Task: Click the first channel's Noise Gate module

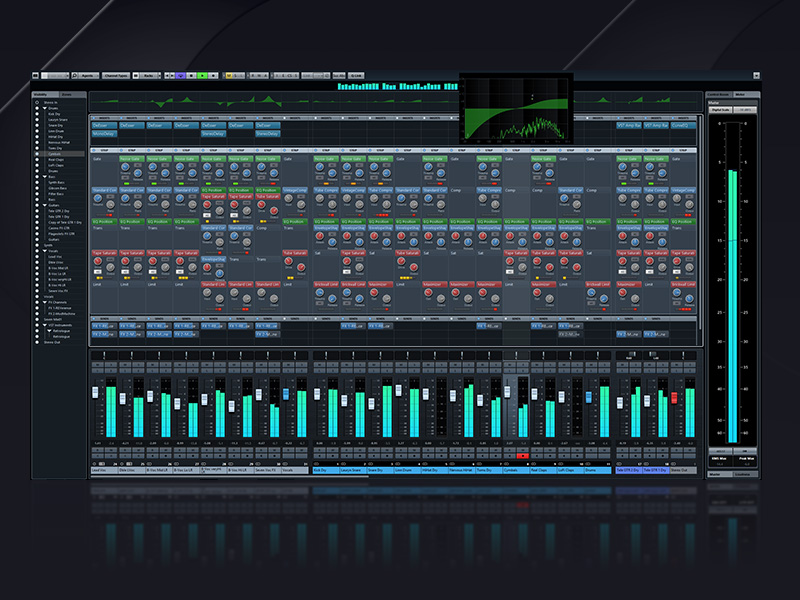Action: point(131,159)
